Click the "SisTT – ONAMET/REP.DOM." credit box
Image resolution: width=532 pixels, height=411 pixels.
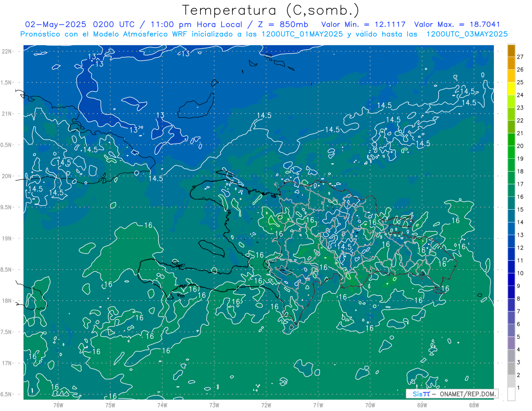(x=452, y=394)
